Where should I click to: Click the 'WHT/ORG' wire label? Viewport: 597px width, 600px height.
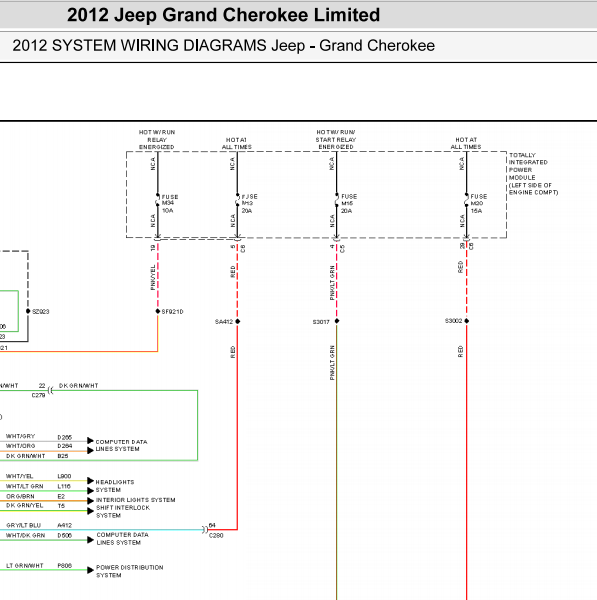pos(20,446)
